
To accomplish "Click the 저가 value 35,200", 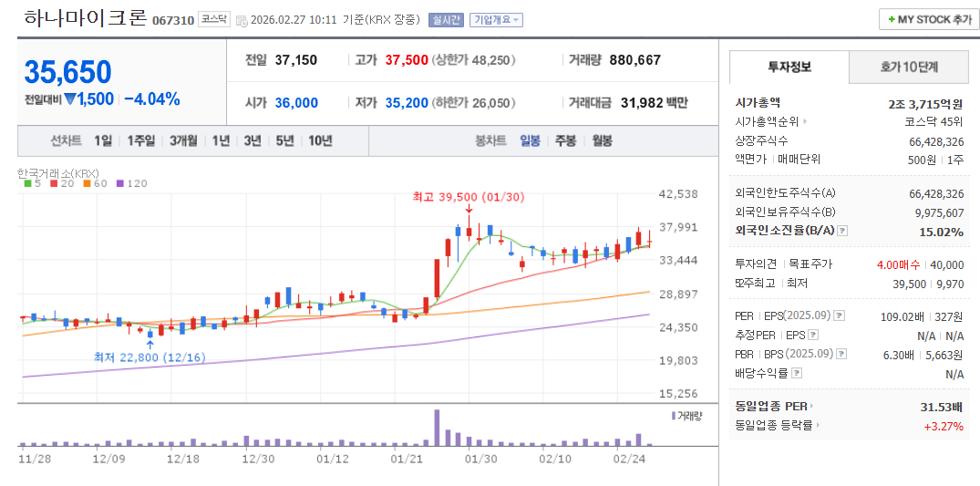I will point(407,102).
